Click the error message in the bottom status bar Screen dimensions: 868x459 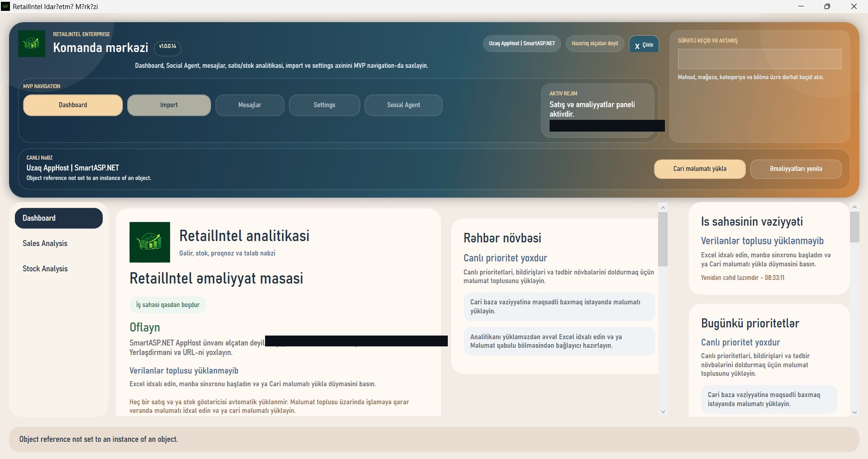[x=99, y=439]
